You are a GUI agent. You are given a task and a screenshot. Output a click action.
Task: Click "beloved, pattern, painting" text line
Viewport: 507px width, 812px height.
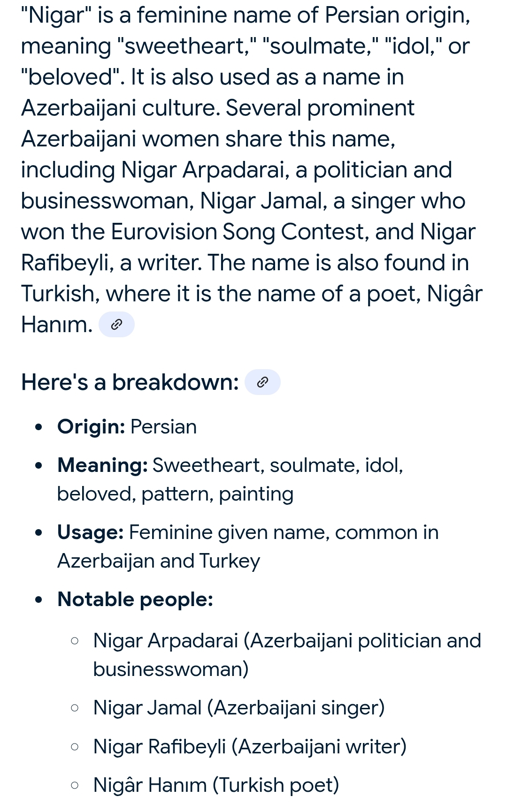(176, 494)
